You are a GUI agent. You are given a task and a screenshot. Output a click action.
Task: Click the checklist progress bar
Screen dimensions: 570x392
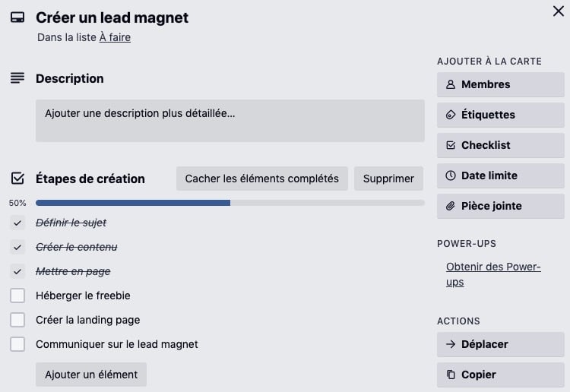tap(230, 203)
